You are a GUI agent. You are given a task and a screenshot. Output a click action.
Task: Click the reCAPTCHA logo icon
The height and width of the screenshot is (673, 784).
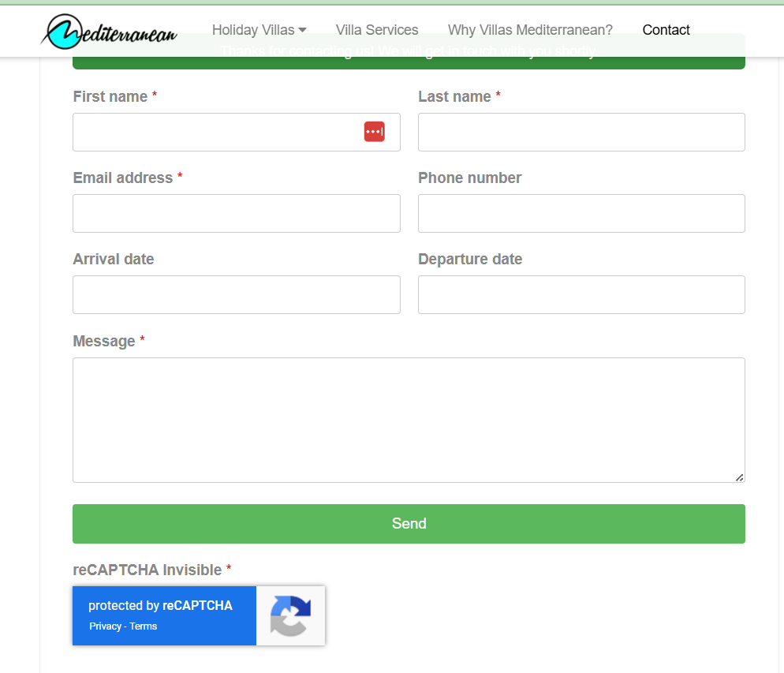pos(290,615)
